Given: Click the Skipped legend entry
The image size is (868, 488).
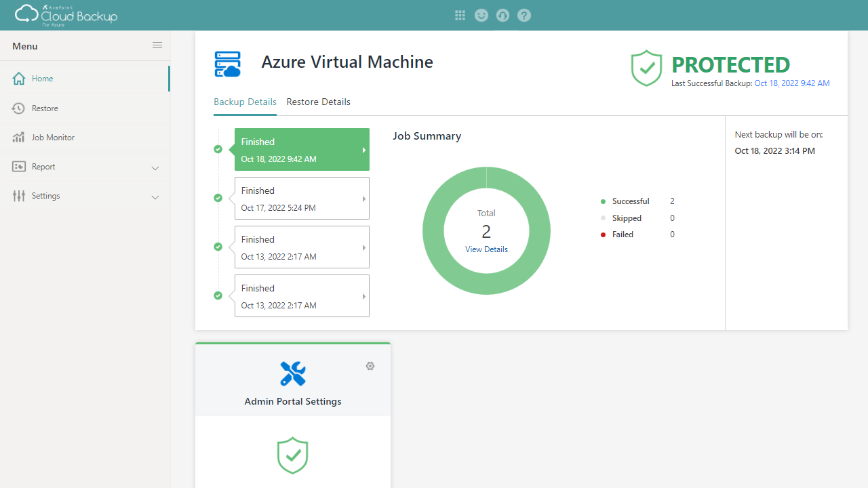Looking at the screenshot, I should click(627, 218).
